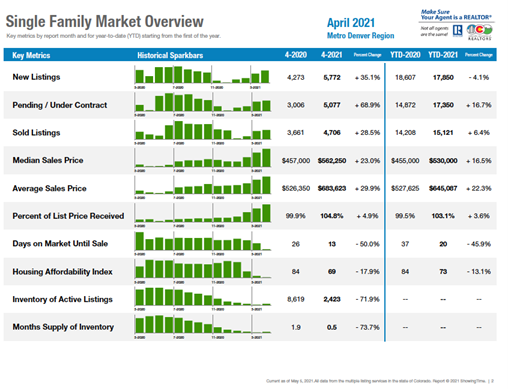Select the New Listings sparkbar chart
Screen dimensions: 508x389
point(202,77)
